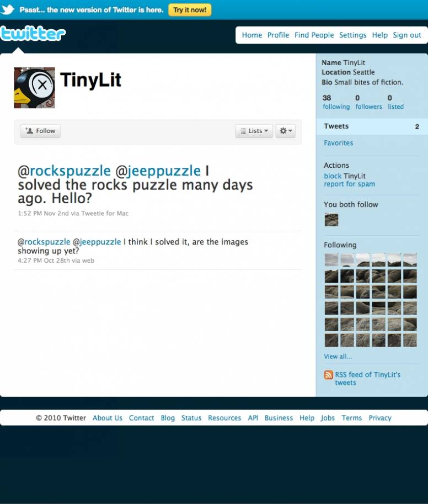Click the Twitter logo in header

coord(33,34)
